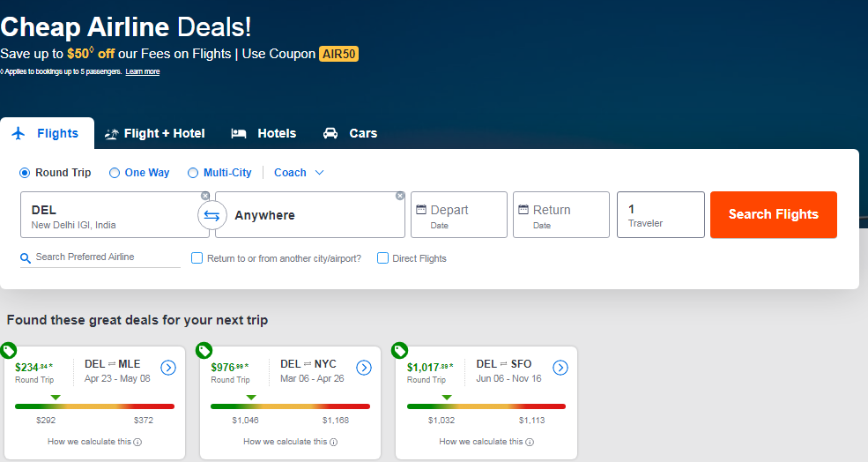Screen dimensions: 868x462
Task: Clear the DEL origin field with its X icon
Action: pos(205,196)
